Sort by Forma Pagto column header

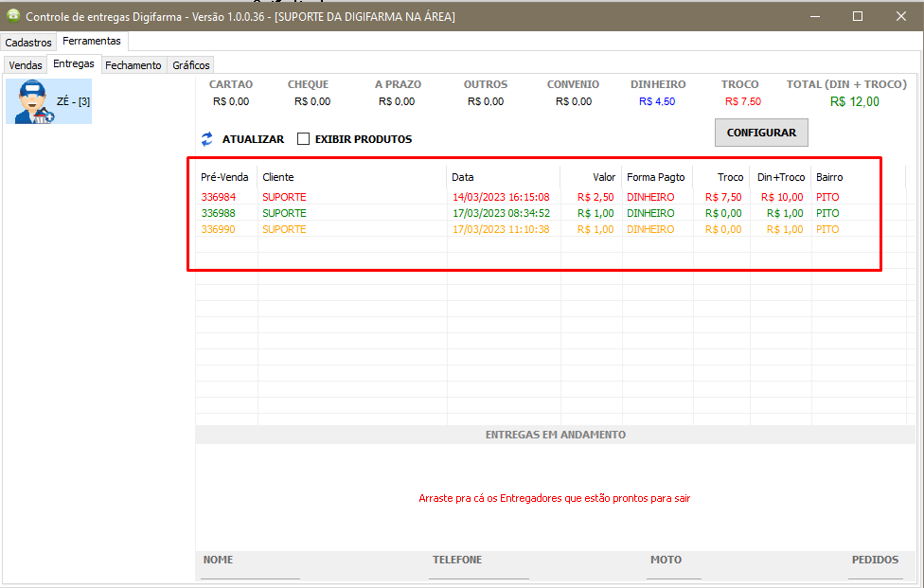point(656,177)
